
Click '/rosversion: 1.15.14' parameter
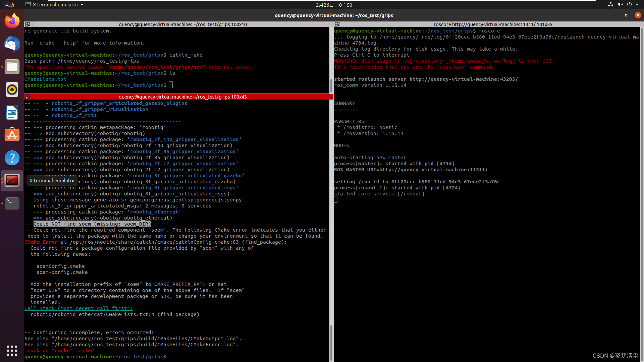coord(373,133)
